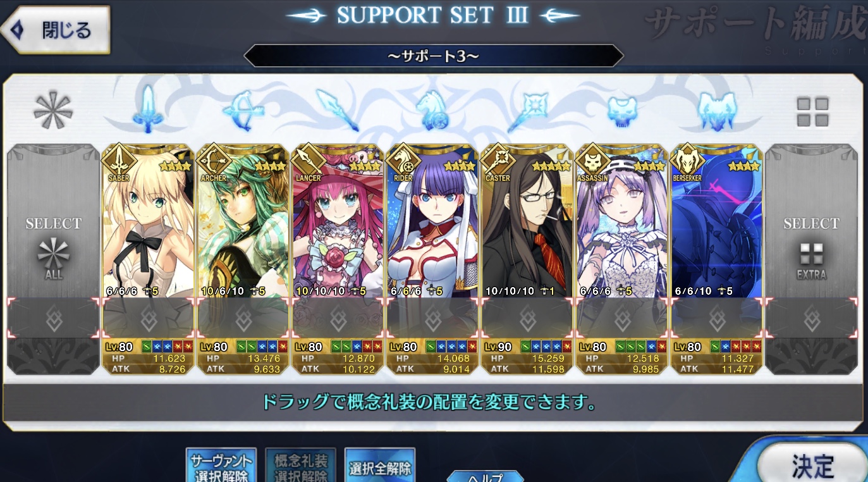Click 選択全解除 clear all button
This screenshot has width=868, height=482.
379,467
